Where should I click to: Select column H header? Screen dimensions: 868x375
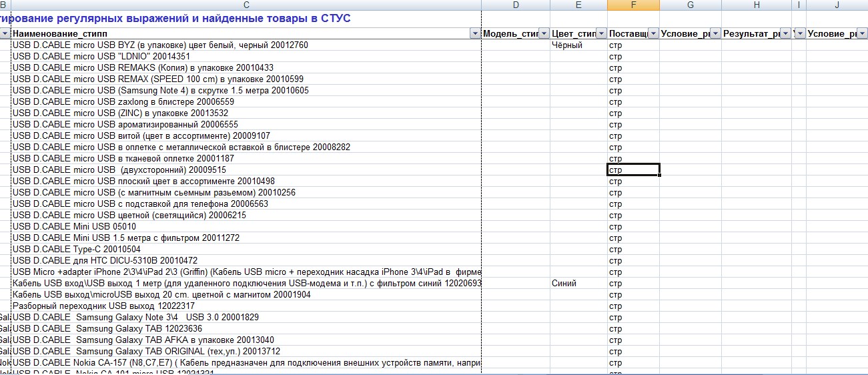pyautogui.click(x=757, y=5)
